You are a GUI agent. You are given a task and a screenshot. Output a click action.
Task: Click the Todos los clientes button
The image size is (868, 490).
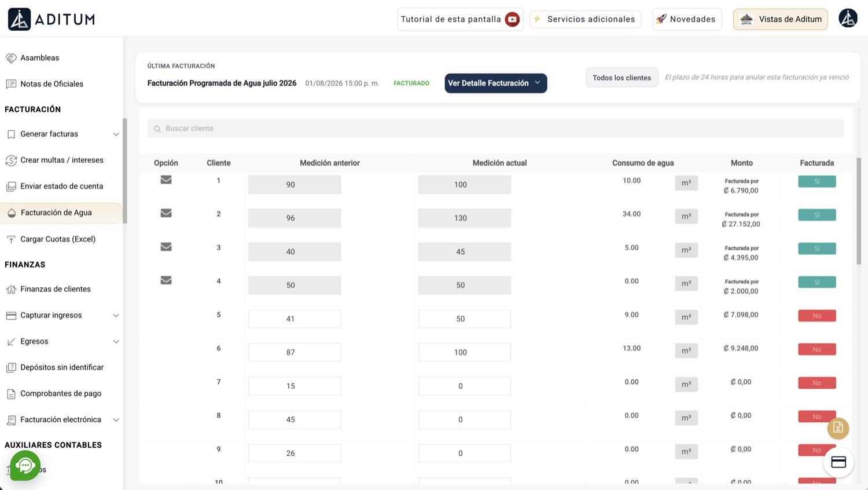[x=621, y=78]
